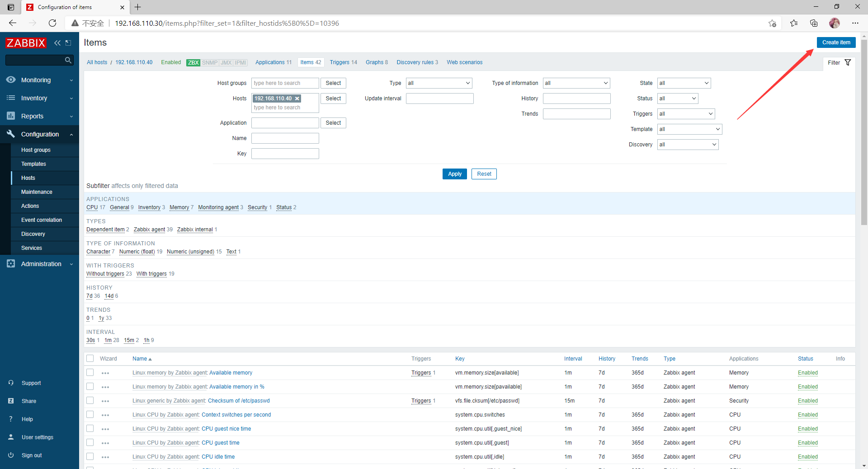Click the Create item button
The height and width of the screenshot is (469, 868).
pos(836,42)
